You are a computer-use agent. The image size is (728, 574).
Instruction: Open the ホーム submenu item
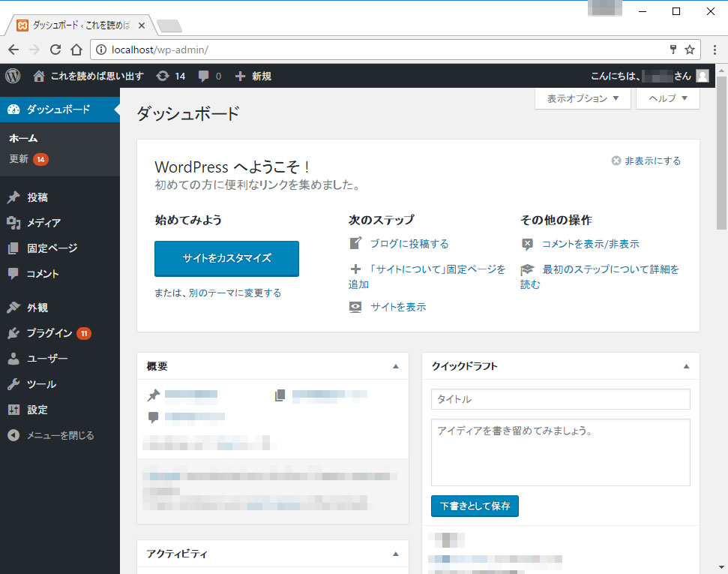pyautogui.click(x=23, y=138)
